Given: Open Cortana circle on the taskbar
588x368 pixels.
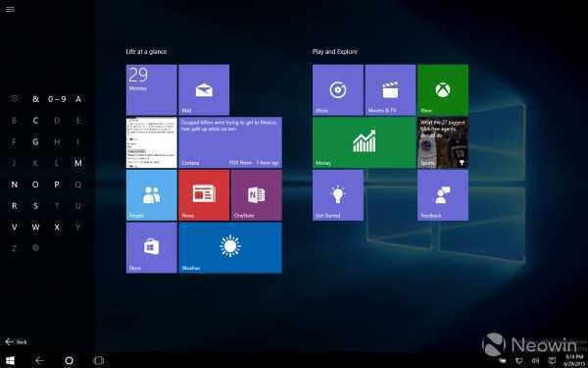Looking at the screenshot, I should pyautogui.click(x=69, y=360).
